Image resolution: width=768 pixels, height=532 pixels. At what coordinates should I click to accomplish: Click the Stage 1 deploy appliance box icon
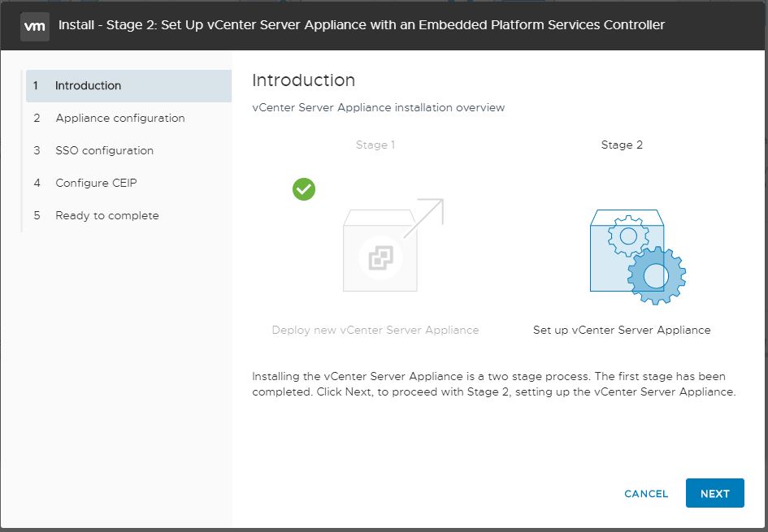pos(393,244)
